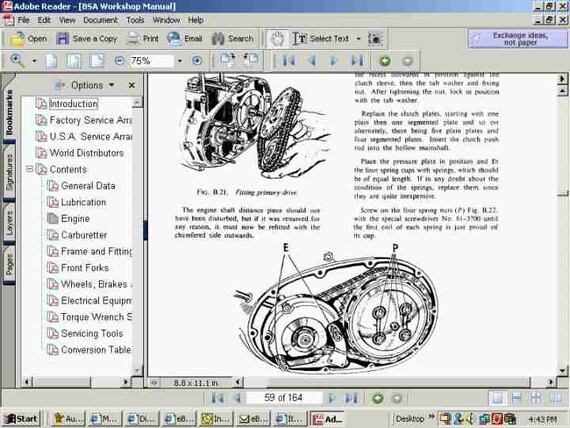Go to next page in status bar
The height and width of the screenshot is (428, 570).
click(332, 398)
